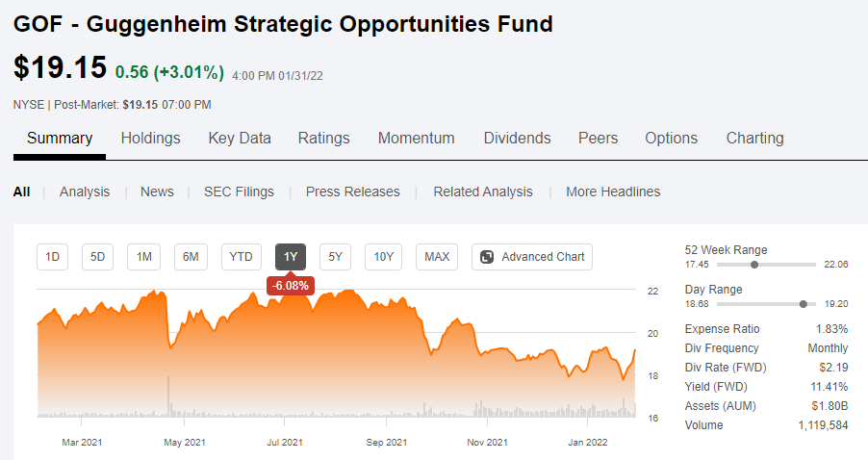Filter headlines by Press Releases

pyautogui.click(x=352, y=192)
